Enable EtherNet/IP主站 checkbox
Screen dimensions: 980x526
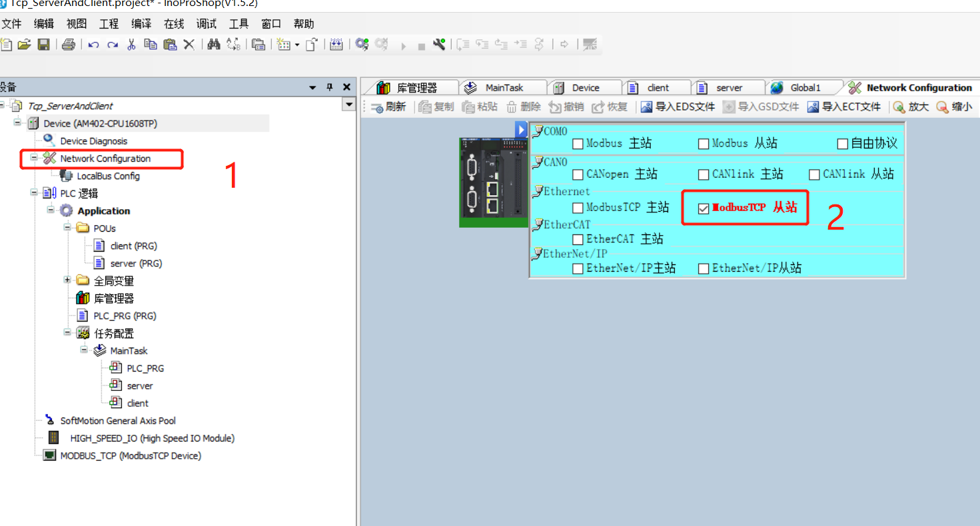578,268
